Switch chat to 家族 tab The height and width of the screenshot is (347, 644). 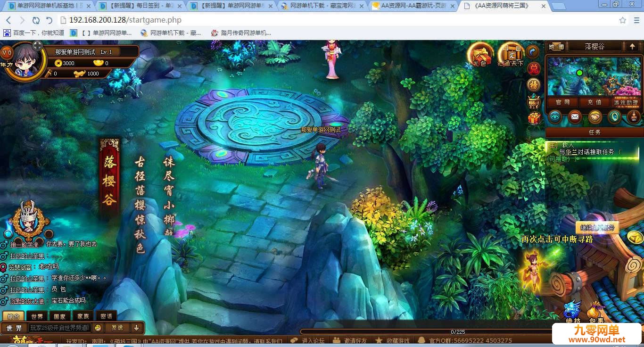(x=83, y=316)
